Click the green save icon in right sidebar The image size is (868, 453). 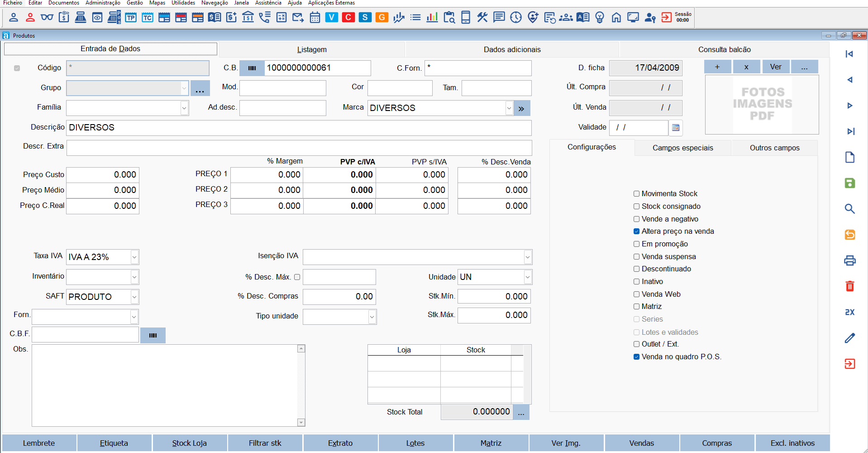click(849, 183)
